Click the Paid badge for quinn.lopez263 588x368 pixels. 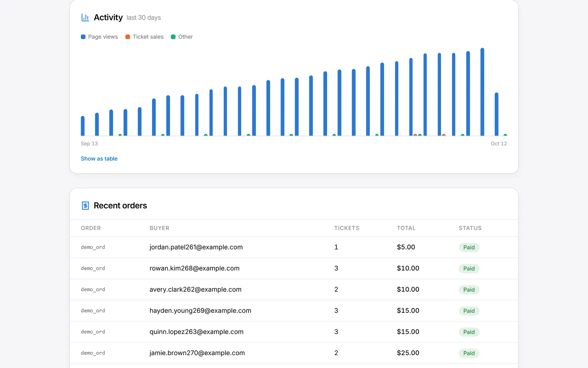[x=469, y=332]
